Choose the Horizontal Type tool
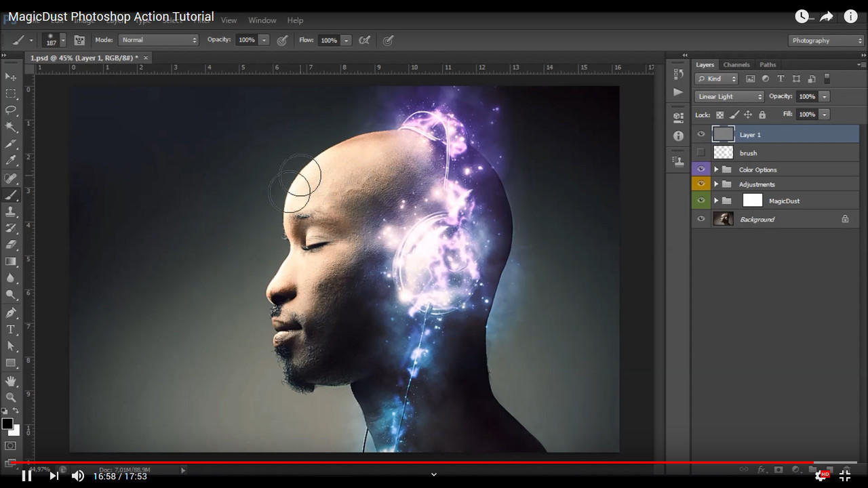The image size is (868, 488). coord(11,329)
